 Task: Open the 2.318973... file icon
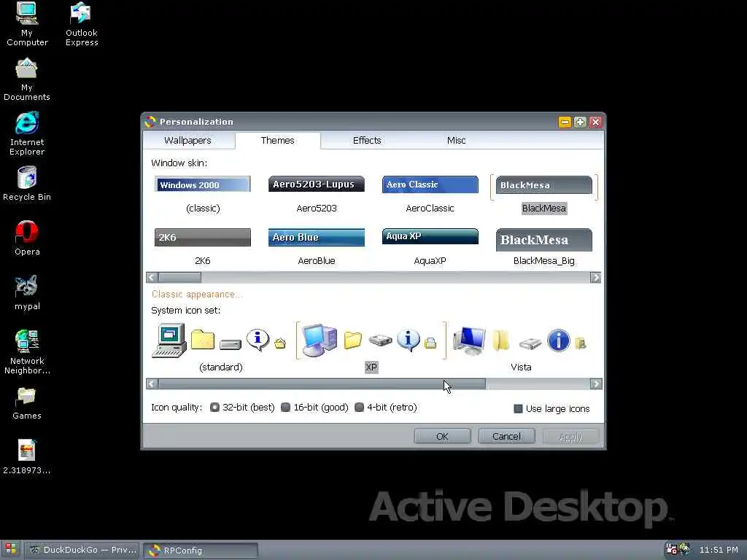[27, 457]
